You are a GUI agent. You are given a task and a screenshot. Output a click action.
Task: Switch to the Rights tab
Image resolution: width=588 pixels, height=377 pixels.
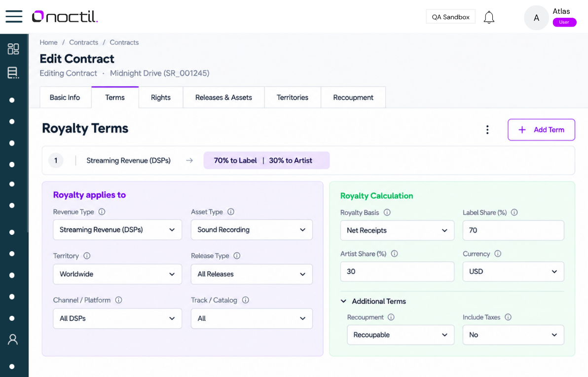pos(160,98)
